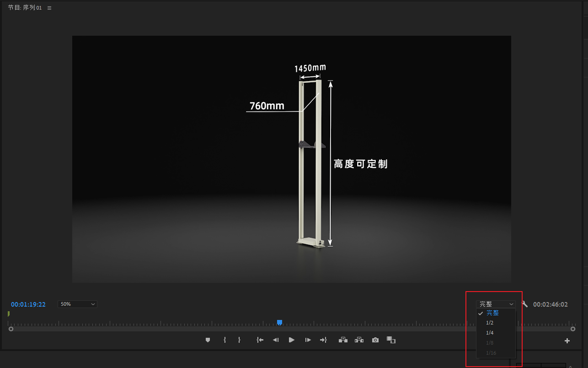Step back one frame
588x368 pixels.
point(276,340)
